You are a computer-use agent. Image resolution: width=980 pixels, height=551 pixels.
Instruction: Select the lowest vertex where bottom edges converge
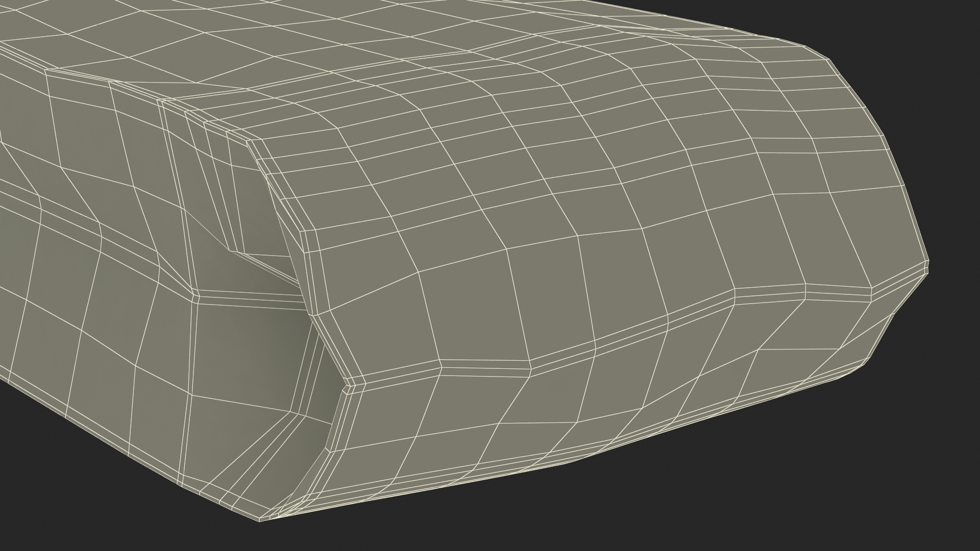pyautogui.click(x=259, y=521)
